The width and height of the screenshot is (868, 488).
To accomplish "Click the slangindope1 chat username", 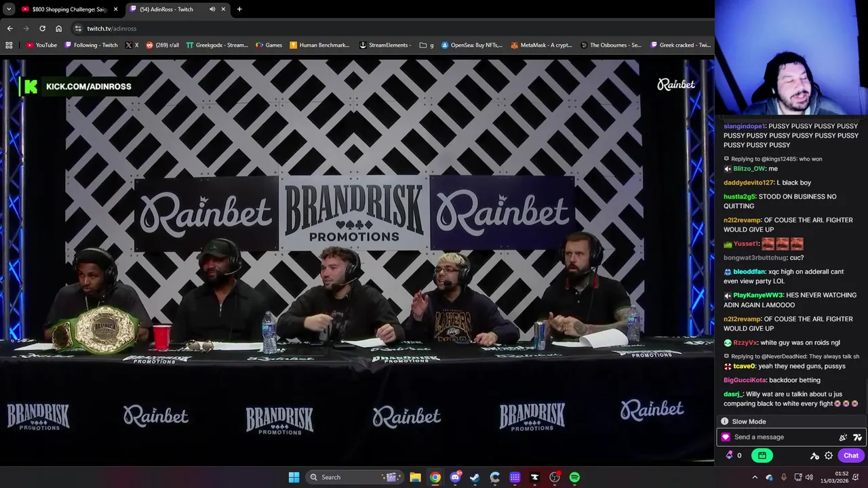I will [745, 126].
